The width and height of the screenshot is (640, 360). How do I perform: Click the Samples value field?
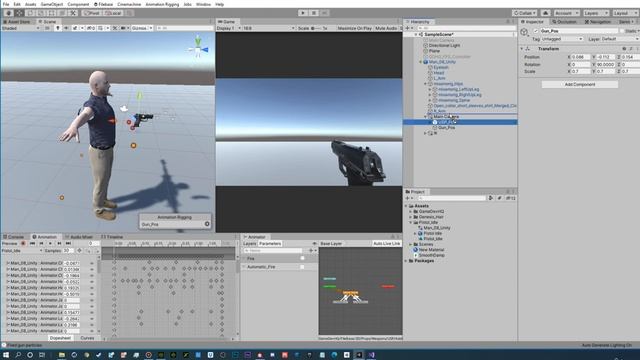tap(68, 251)
